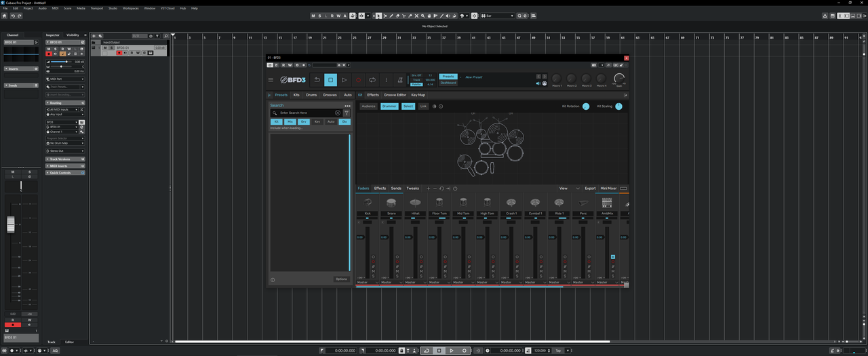
Task: Toggle the Audience view button
Action: [x=368, y=106]
